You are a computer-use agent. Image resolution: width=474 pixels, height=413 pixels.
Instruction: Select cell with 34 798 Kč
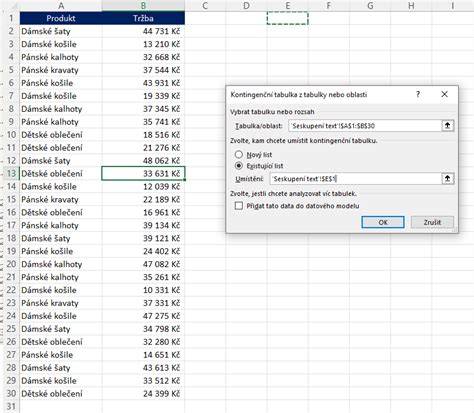point(143,329)
